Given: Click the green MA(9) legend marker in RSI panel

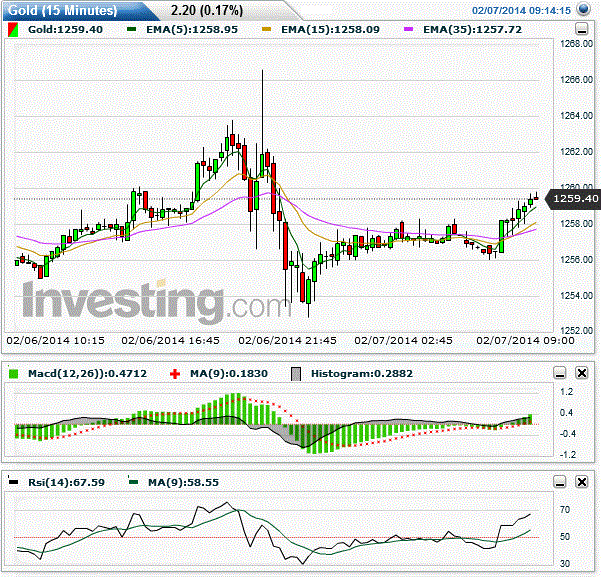Looking at the screenshot, I should click(x=133, y=482).
